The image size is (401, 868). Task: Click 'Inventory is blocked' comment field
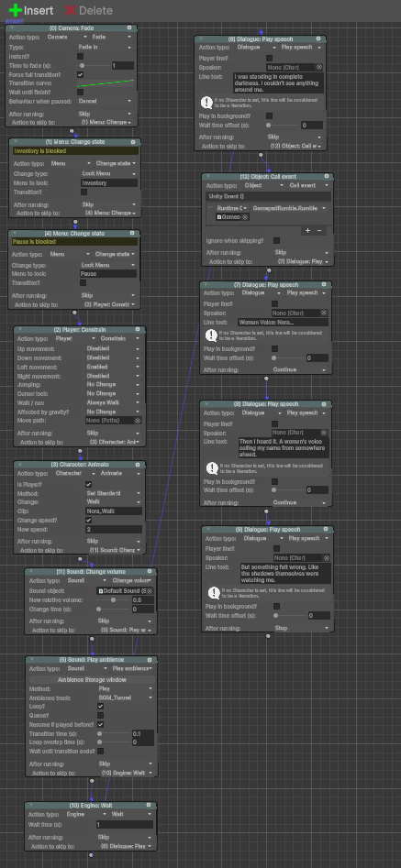(x=75, y=151)
